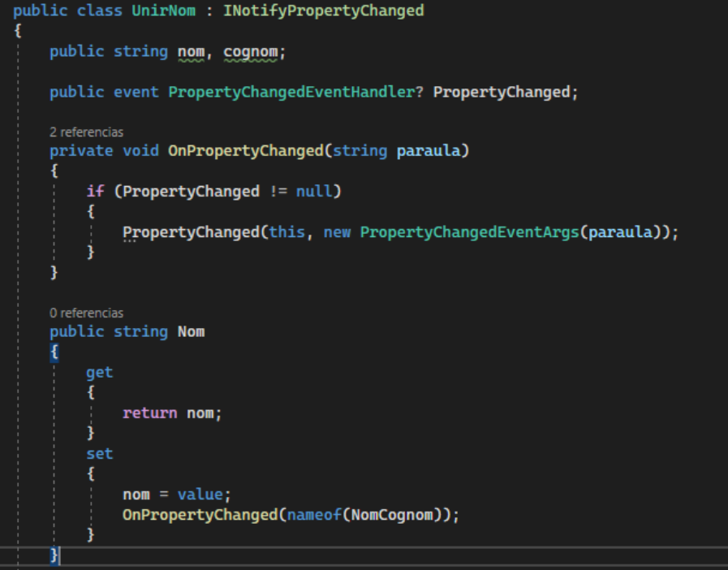Click the null keyword in the condition
728x570 pixels.
pos(314,192)
